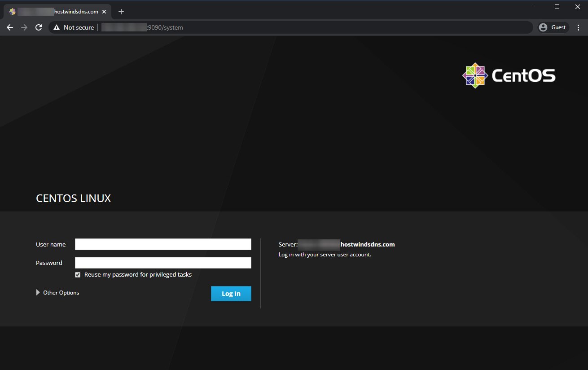Click the CentOS logo
The width and height of the screenshot is (588, 370).
click(475, 75)
